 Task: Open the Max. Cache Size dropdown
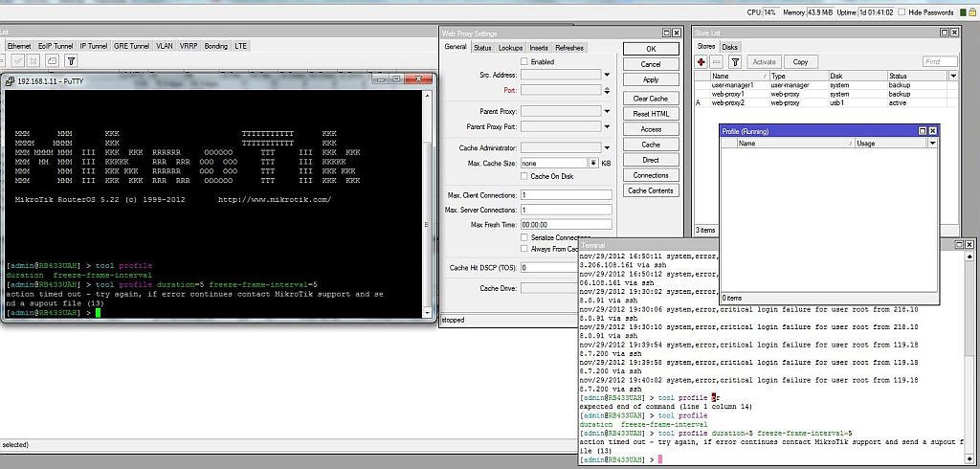click(x=592, y=164)
